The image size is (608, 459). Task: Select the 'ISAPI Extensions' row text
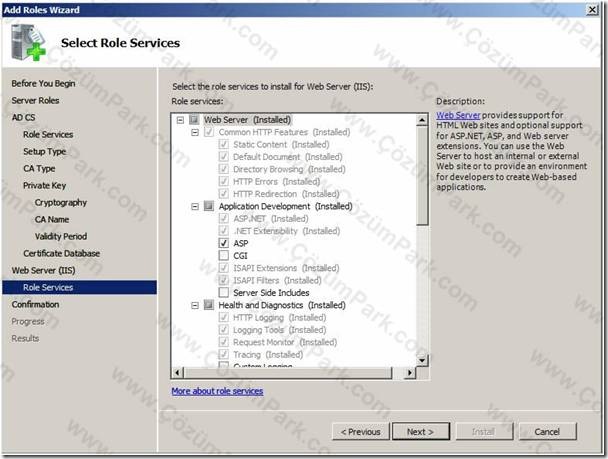click(286, 268)
